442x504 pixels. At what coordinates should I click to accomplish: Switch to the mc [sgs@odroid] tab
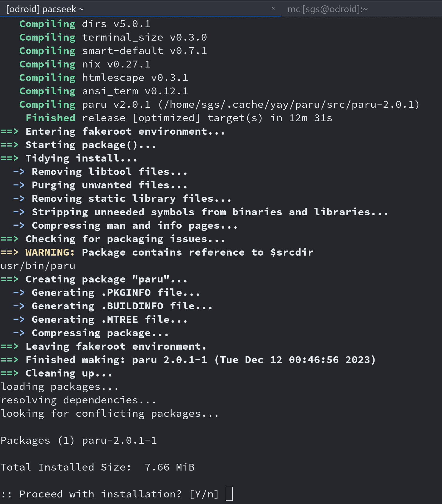(328, 9)
